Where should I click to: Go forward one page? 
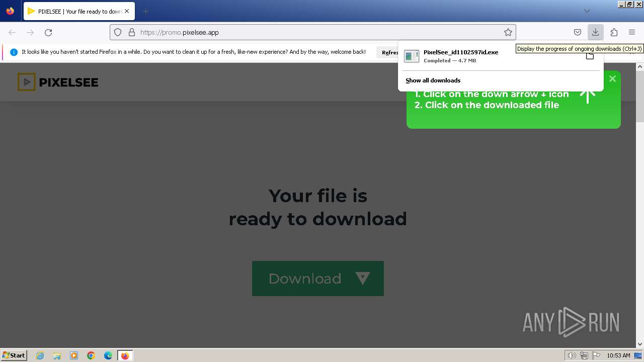(30, 32)
